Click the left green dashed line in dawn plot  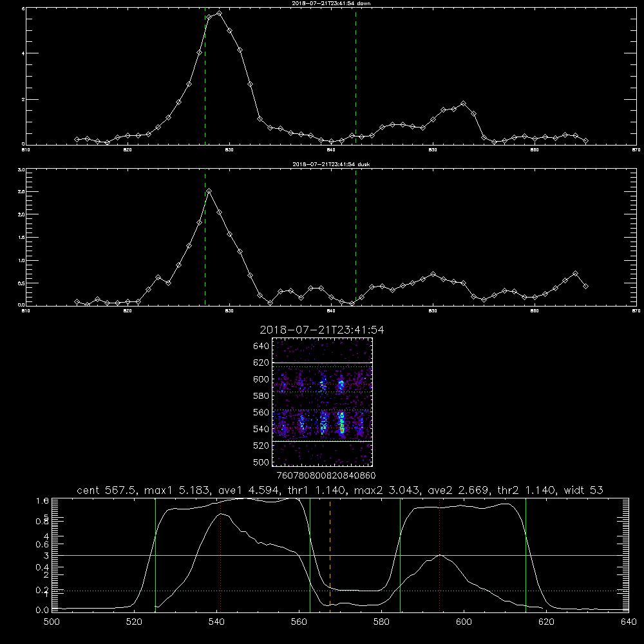pyautogui.click(x=205, y=76)
